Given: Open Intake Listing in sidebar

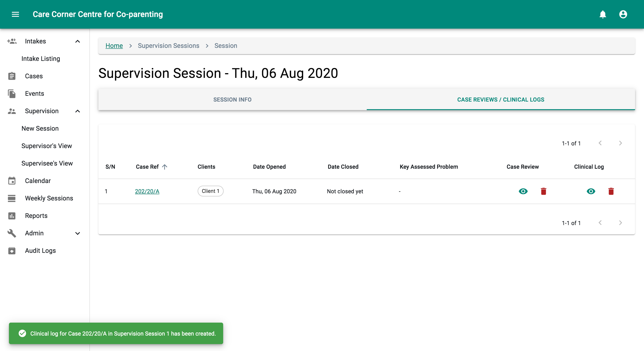Looking at the screenshot, I should (x=41, y=59).
